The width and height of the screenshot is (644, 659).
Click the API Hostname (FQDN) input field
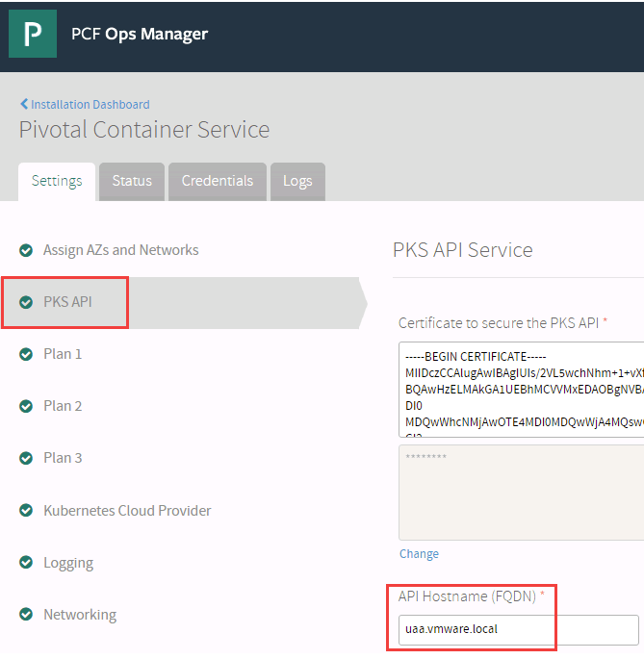(519, 630)
